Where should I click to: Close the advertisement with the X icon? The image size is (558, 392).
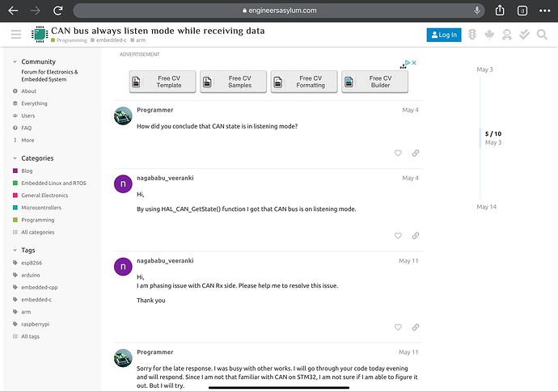[x=414, y=62]
